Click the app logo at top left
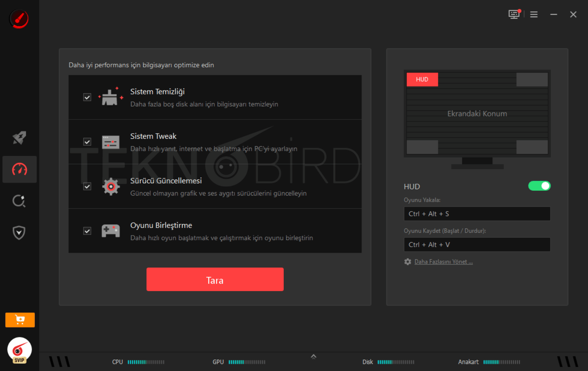The width and height of the screenshot is (588, 371). pos(19,19)
